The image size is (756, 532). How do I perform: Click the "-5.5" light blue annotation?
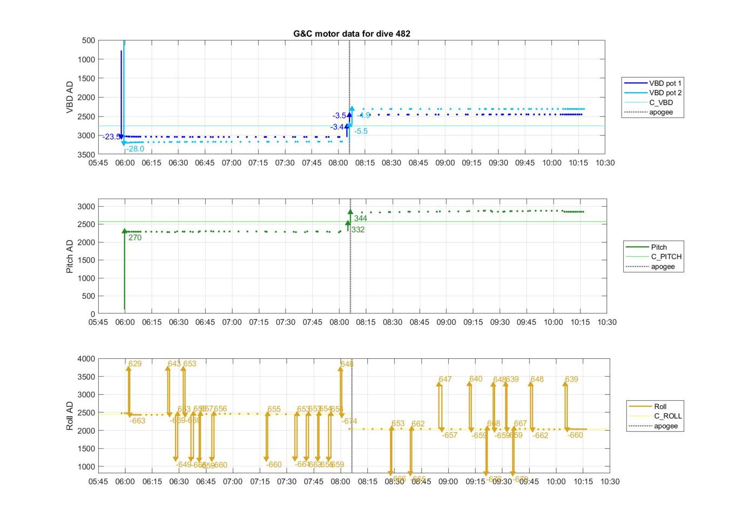[x=361, y=131]
